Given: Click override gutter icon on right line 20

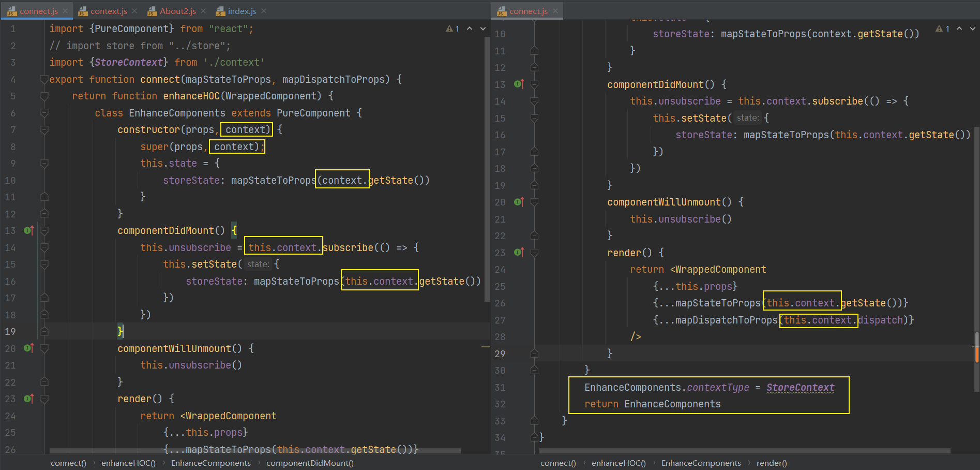Looking at the screenshot, I should 519,202.
